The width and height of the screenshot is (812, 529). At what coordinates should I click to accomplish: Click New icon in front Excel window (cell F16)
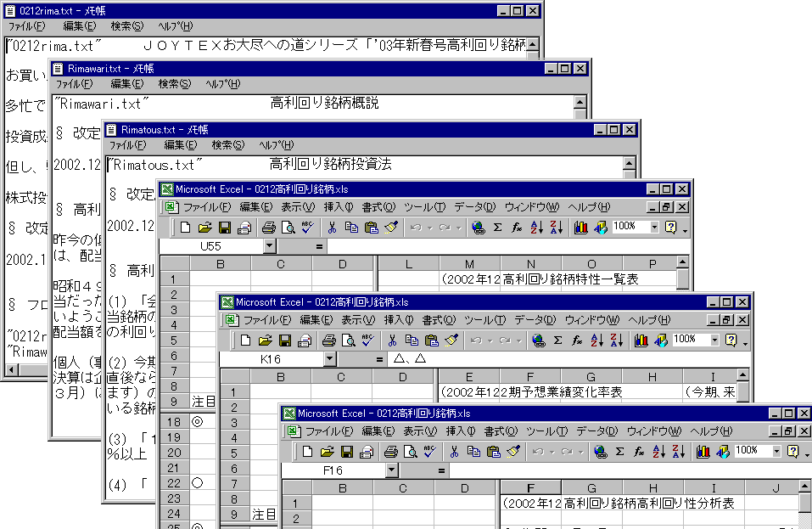(x=307, y=452)
